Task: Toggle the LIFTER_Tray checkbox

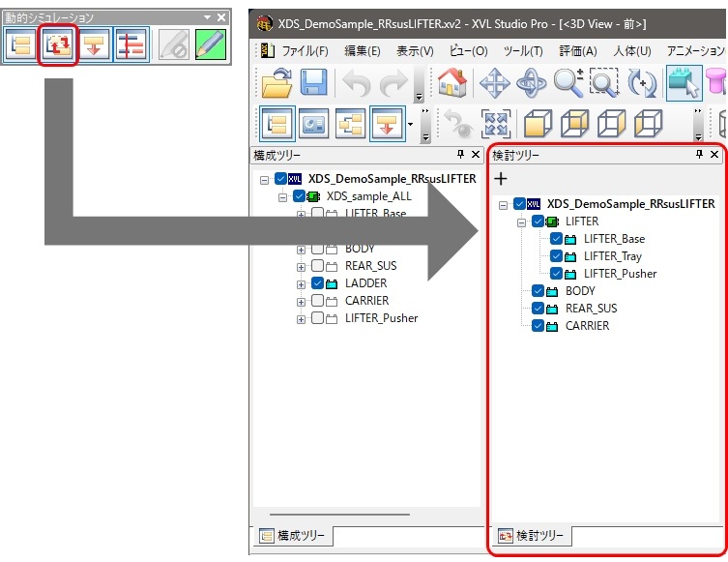Action: pos(556,256)
